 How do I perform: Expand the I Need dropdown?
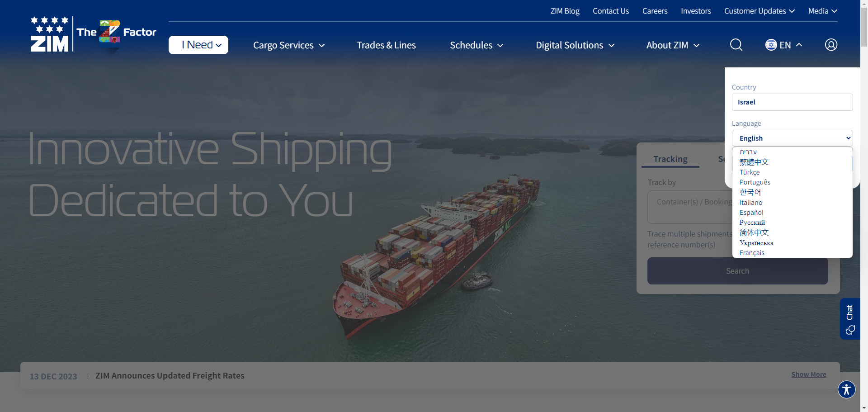[x=198, y=45]
